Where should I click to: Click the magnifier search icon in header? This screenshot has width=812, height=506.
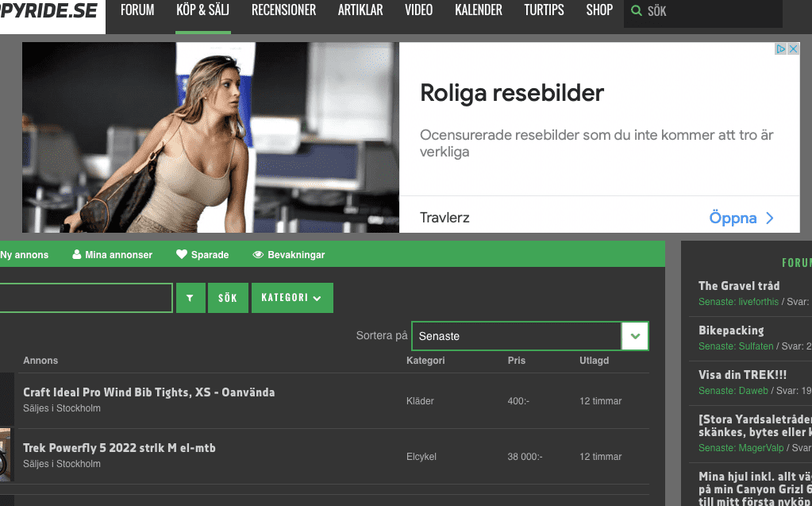click(637, 11)
